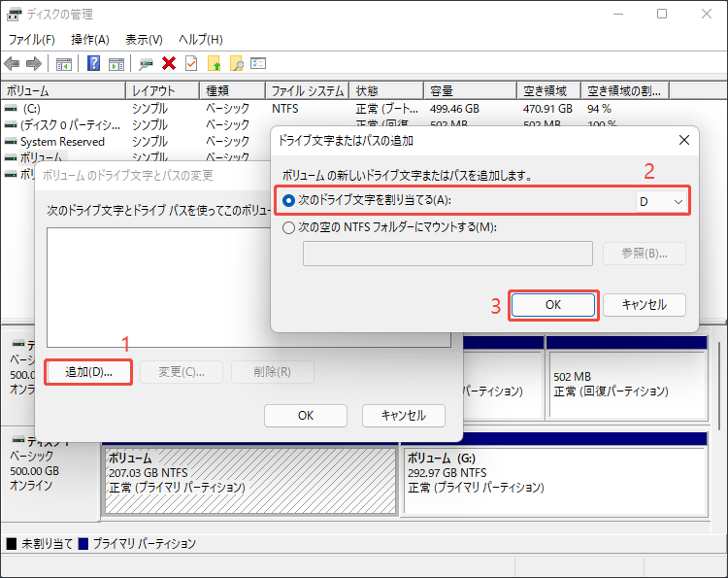Screen dimensions: 728x578
Task: Open the 表示(V) menu
Action: pyautogui.click(x=144, y=40)
